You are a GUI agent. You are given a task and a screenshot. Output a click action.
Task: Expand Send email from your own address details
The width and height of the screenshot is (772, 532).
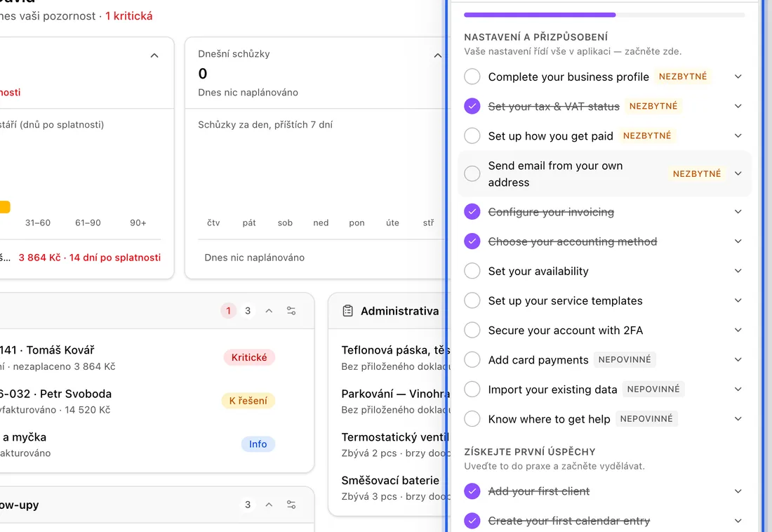click(738, 173)
